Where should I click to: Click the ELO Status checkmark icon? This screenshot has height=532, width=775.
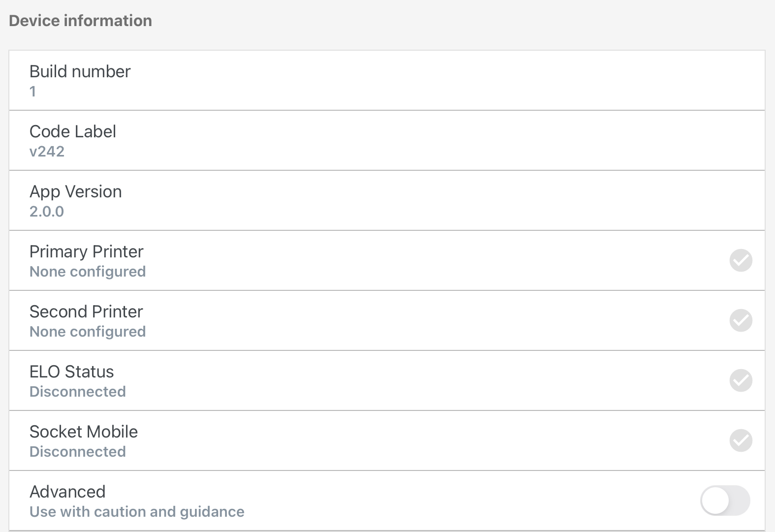tap(741, 380)
